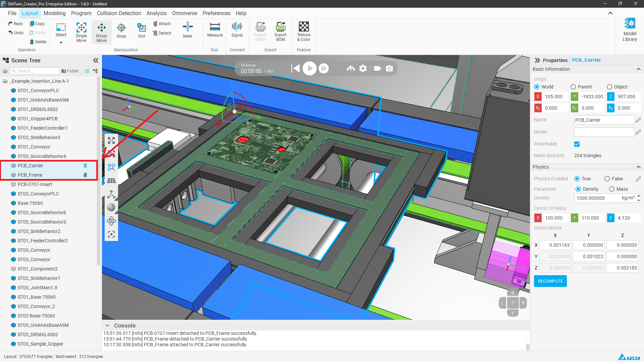644x362 pixels.
Task: Select the Single Move tool
Action: coord(81,32)
